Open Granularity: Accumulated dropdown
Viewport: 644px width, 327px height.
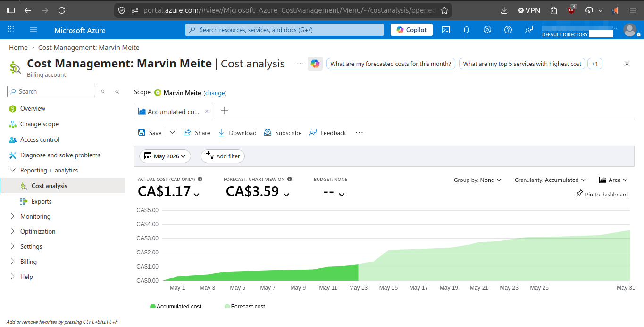tap(550, 180)
